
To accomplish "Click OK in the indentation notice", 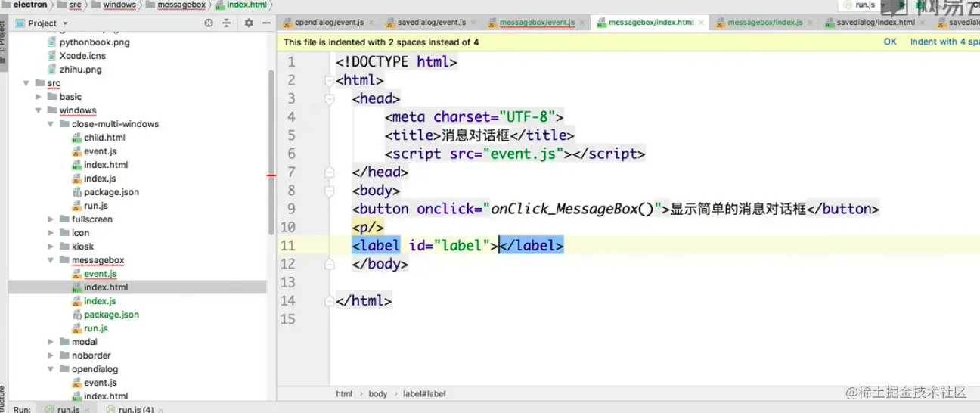I will click(x=890, y=42).
